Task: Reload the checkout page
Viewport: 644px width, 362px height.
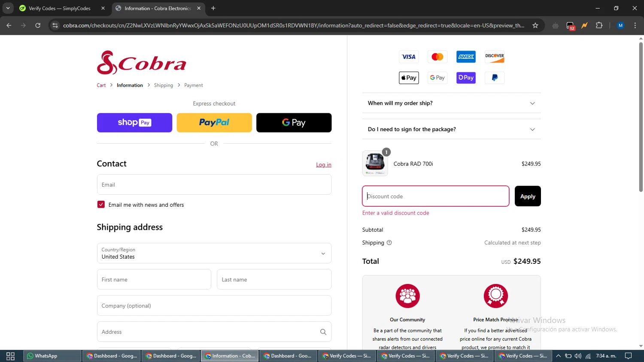Action: [x=38, y=25]
